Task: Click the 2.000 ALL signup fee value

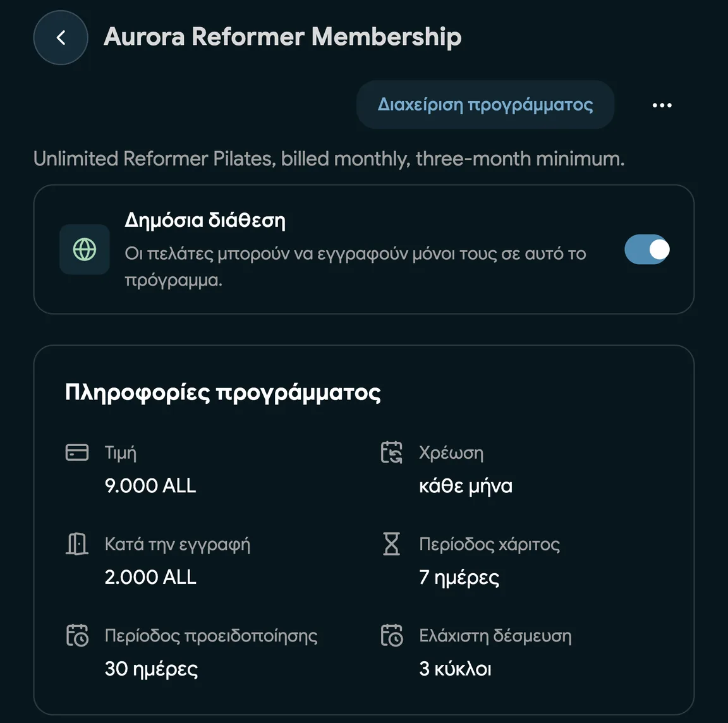Action: pos(150,577)
